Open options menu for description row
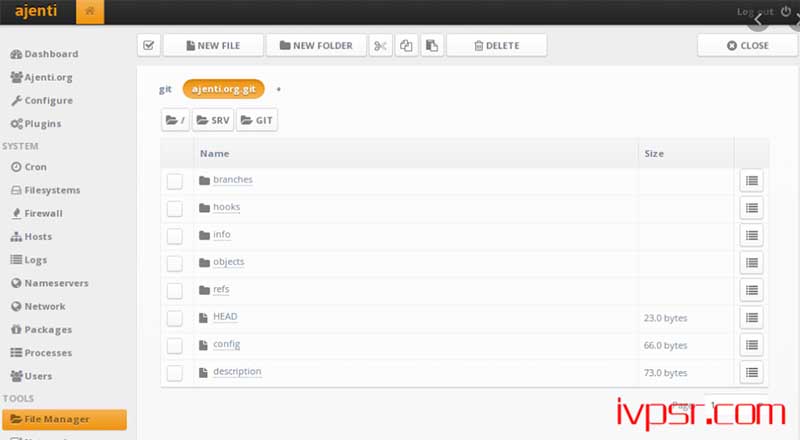The height and width of the screenshot is (440, 800). pyautogui.click(x=752, y=373)
